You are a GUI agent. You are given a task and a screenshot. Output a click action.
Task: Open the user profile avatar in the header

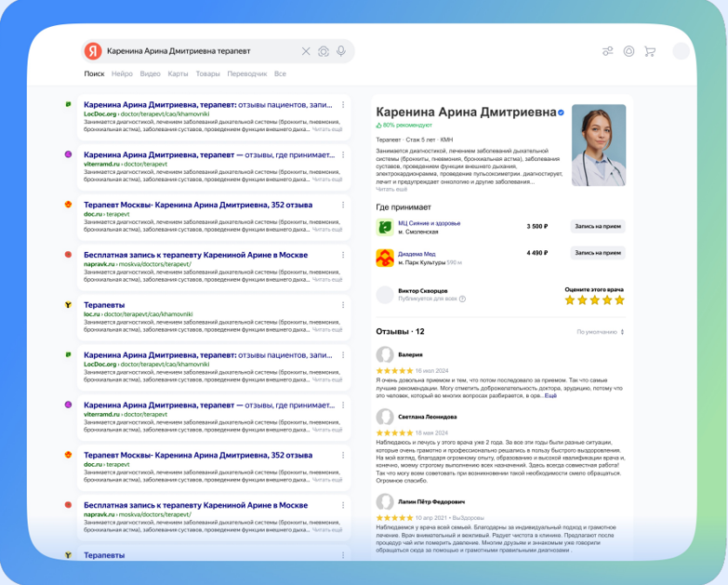(682, 51)
